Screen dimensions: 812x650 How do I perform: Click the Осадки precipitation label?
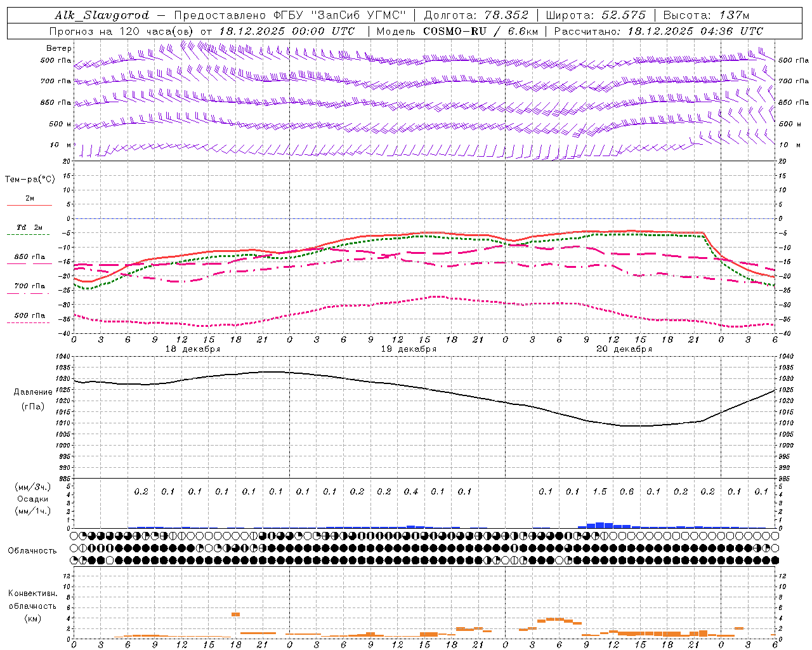[x=32, y=499]
